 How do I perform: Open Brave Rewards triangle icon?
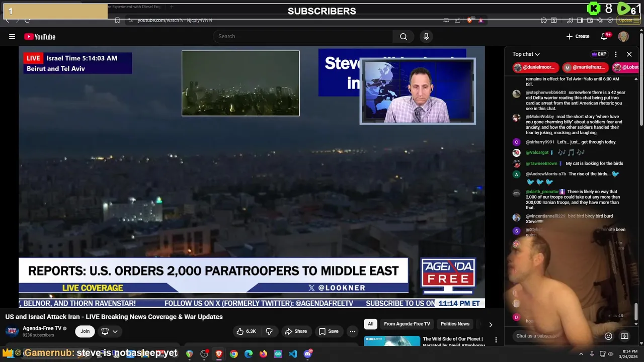(480, 20)
